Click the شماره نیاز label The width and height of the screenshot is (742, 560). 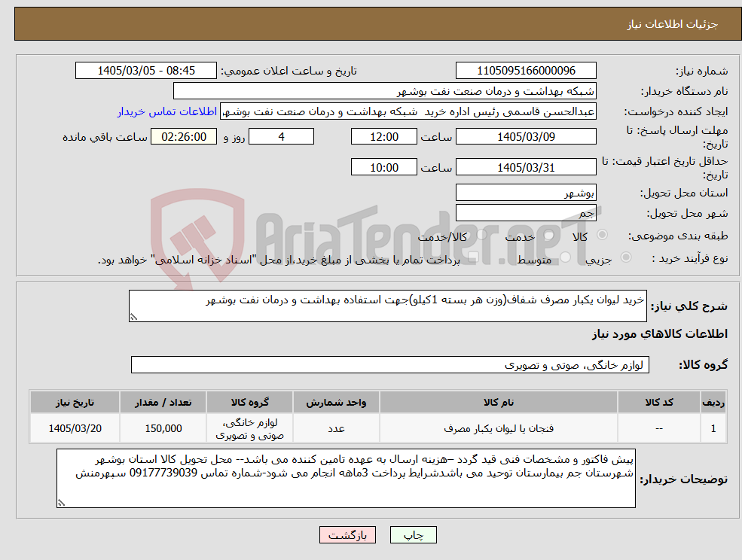[701, 71]
